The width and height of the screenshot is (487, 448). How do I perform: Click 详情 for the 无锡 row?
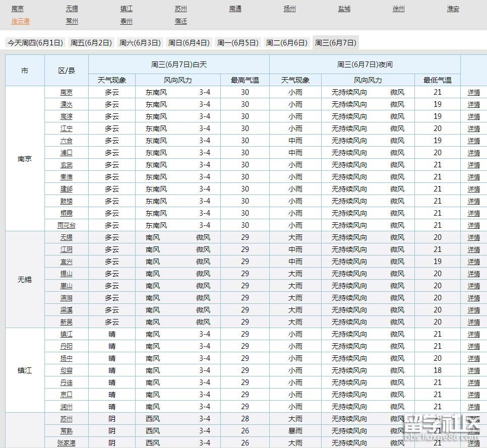(x=473, y=237)
